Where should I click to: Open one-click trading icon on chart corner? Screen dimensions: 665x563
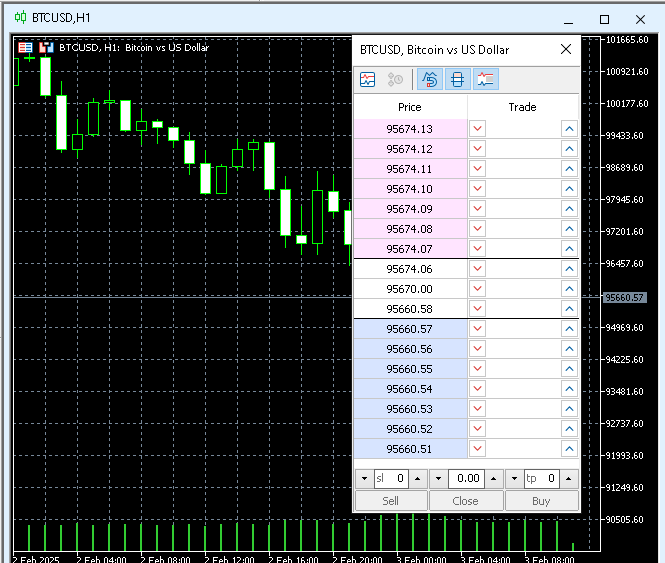coord(46,47)
